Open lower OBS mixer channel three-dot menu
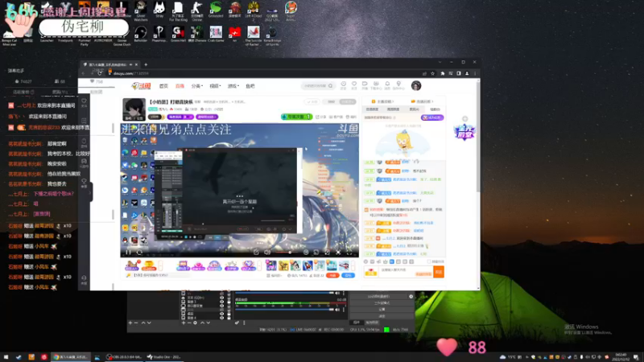This screenshot has width=644, height=362. point(344,310)
